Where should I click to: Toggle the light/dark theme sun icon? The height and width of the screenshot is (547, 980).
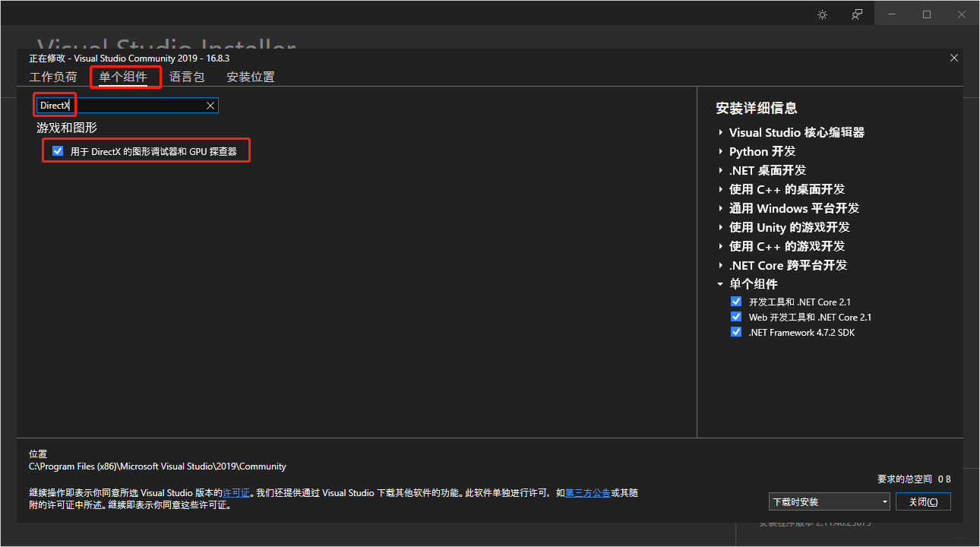coord(822,14)
